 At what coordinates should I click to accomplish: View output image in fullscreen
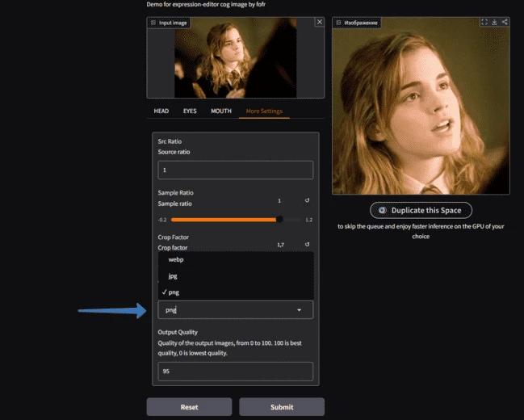point(484,22)
